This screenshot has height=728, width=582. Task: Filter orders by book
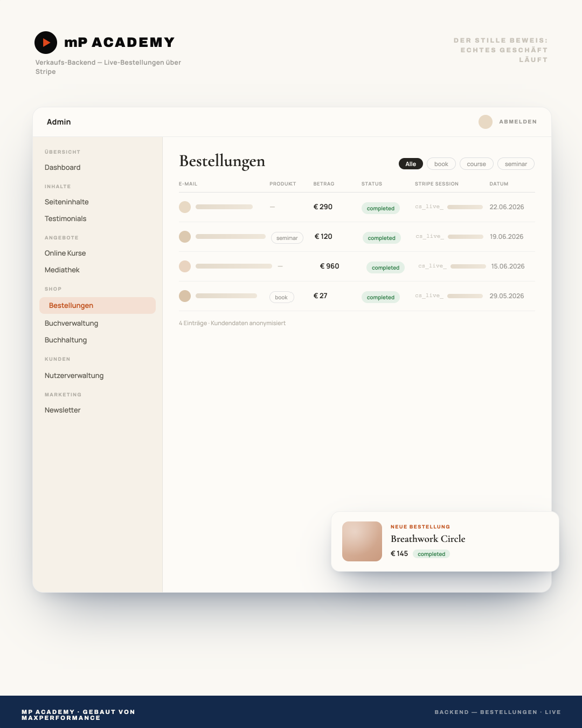pyautogui.click(x=441, y=164)
